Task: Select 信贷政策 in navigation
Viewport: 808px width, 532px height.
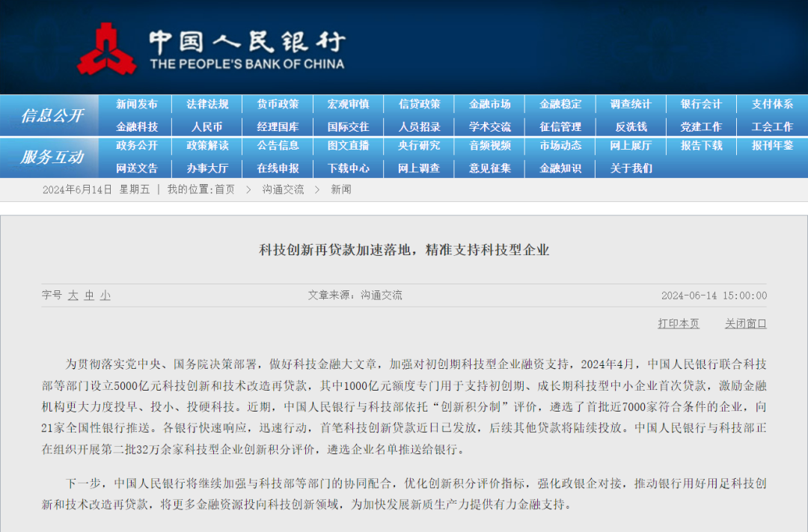Action: coord(419,104)
